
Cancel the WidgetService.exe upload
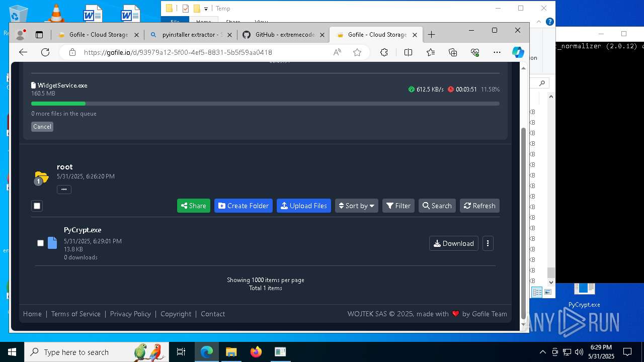[x=42, y=127]
